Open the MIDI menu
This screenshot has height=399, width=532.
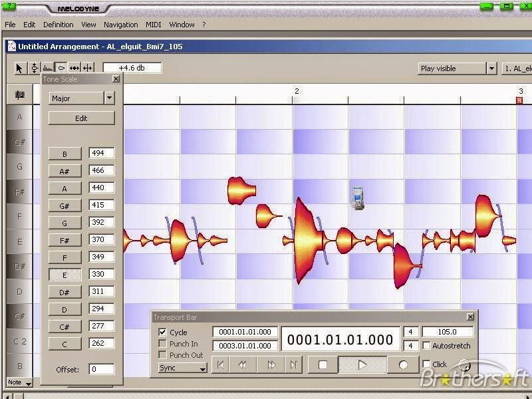coord(154,25)
